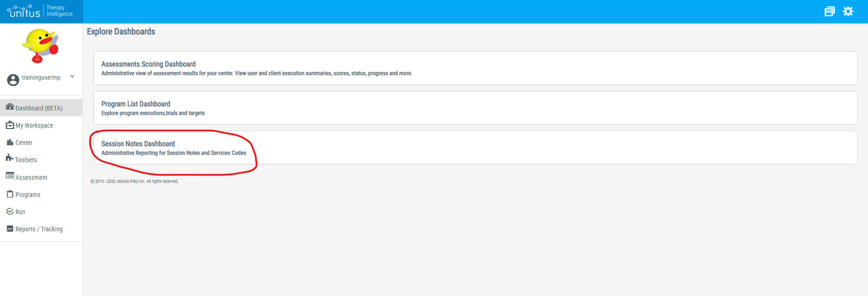Open Session Notes Dashboard link

pyautogui.click(x=138, y=144)
